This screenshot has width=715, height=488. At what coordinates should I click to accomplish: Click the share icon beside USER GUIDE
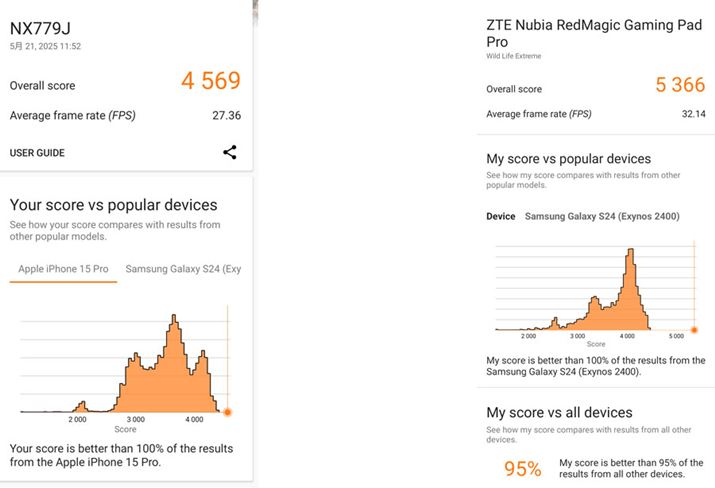pyautogui.click(x=230, y=152)
